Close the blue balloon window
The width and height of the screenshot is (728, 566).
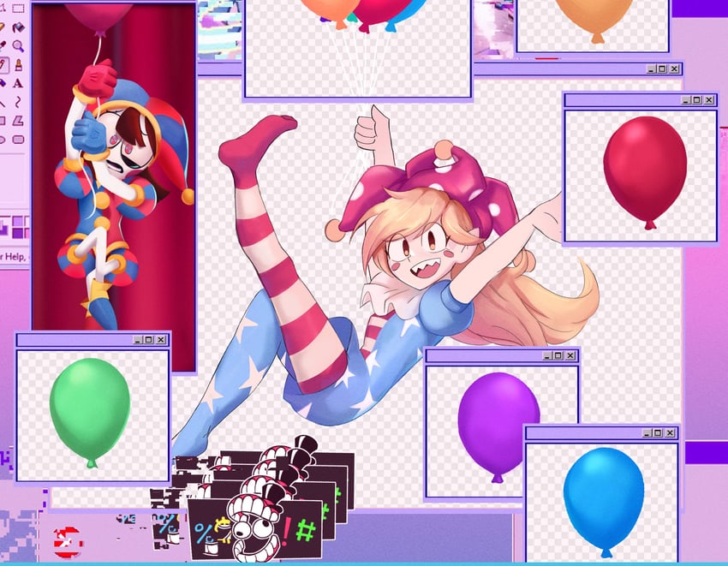point(670,432)
